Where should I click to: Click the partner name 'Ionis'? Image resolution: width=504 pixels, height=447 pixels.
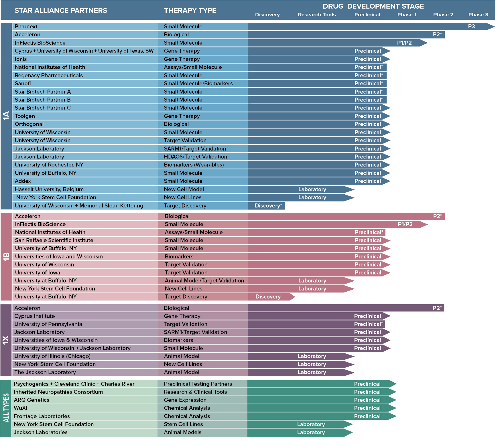[21, 59]
